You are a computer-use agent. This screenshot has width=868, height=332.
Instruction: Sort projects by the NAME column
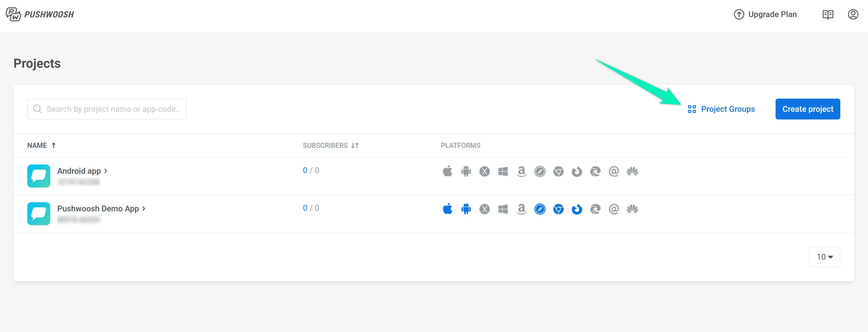coord(41,145)
